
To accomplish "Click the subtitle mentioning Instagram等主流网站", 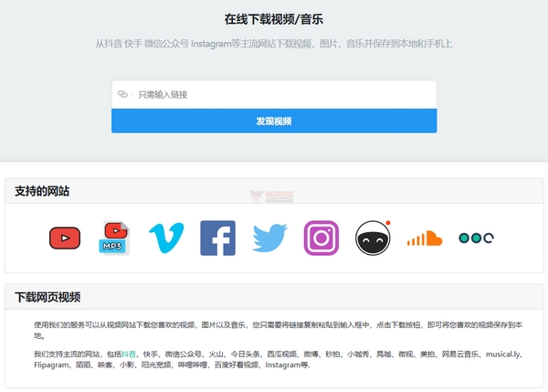I will click(x=274, y=44).
